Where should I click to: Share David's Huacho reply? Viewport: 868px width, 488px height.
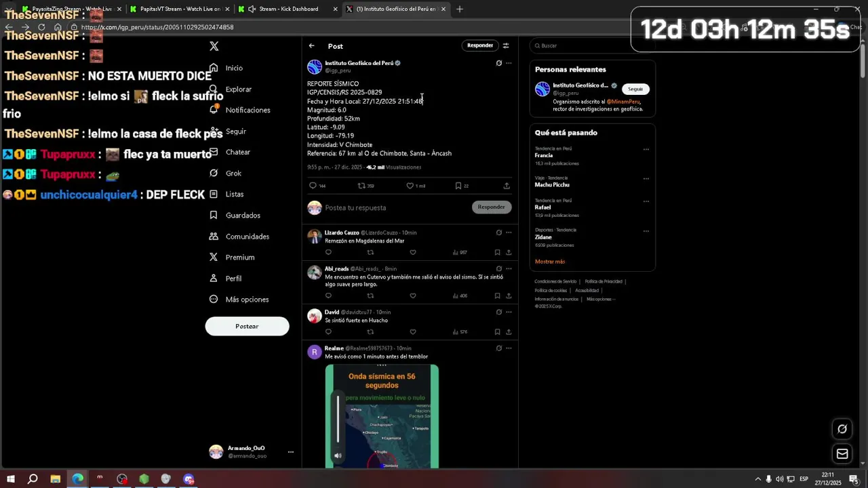509,331
